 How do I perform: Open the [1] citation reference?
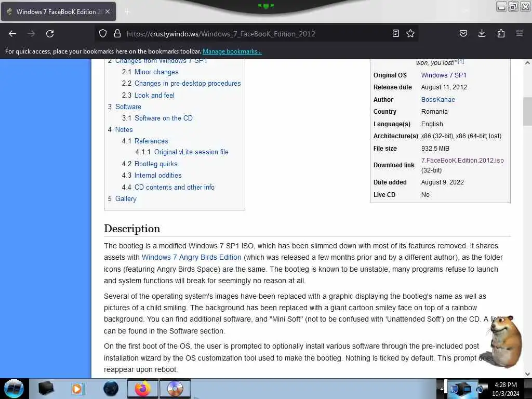pos(460,61)
